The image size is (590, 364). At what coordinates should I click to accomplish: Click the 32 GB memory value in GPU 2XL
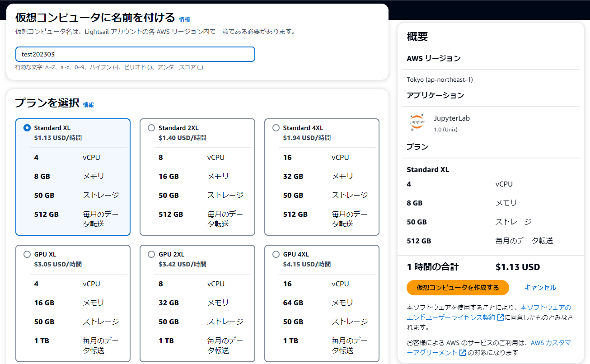[169, 303]
